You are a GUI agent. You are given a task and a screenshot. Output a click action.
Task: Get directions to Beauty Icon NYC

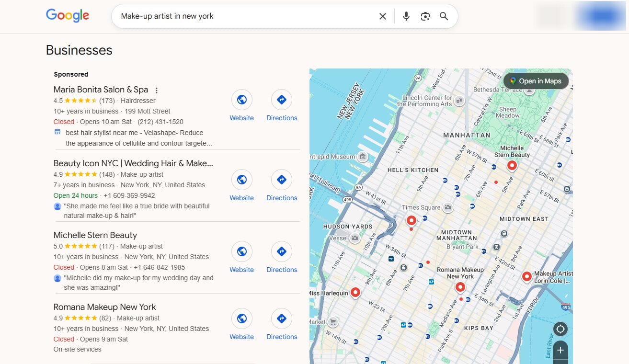tap(282, 180)
